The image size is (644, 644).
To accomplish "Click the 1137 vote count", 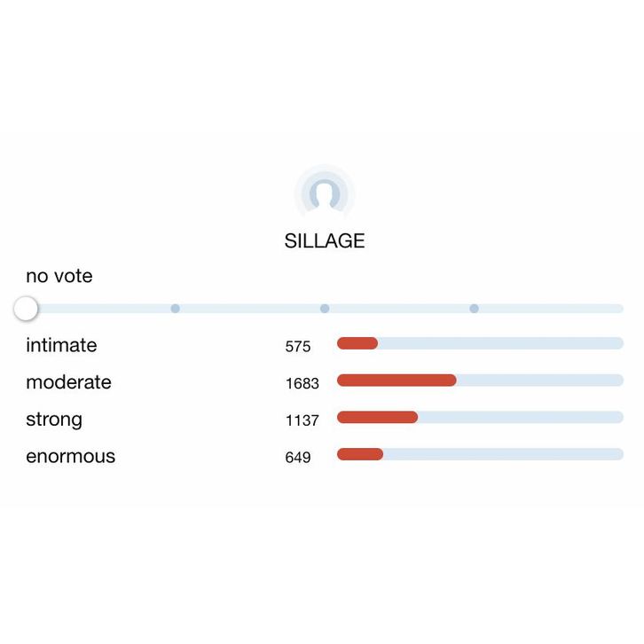I will pyautogui.click(x=302, y=420).
